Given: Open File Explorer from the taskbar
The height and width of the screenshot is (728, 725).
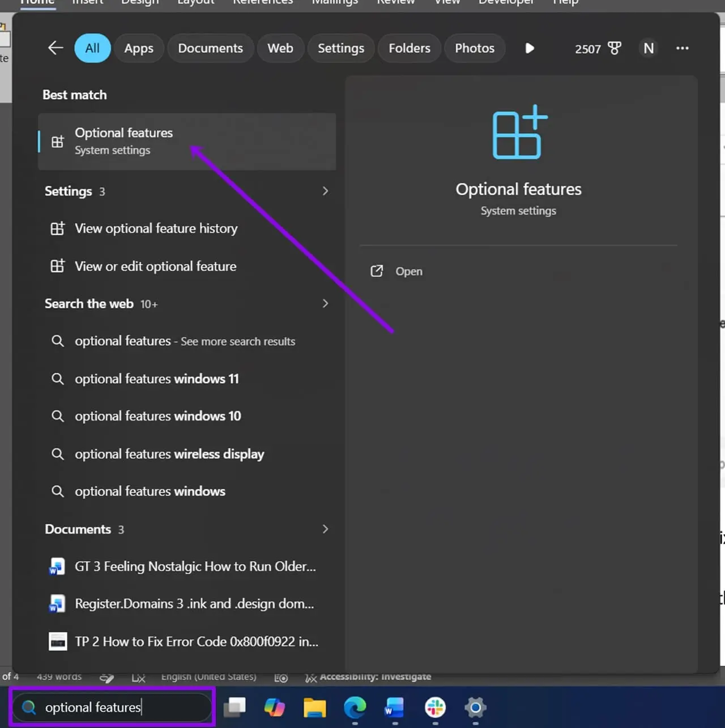Looking at the screenshot, I should tap(314, 707).
